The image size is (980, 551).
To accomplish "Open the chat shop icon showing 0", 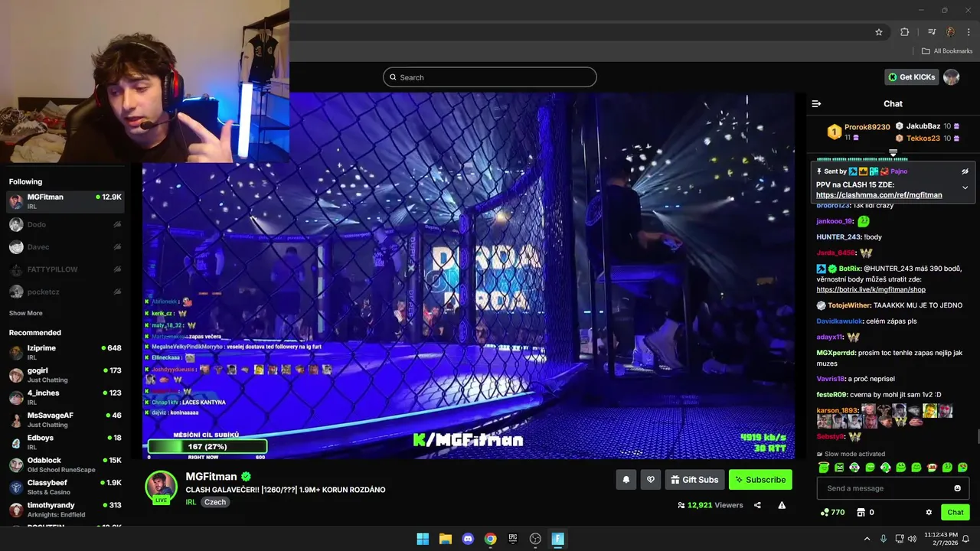I will (x=865, y=513).
